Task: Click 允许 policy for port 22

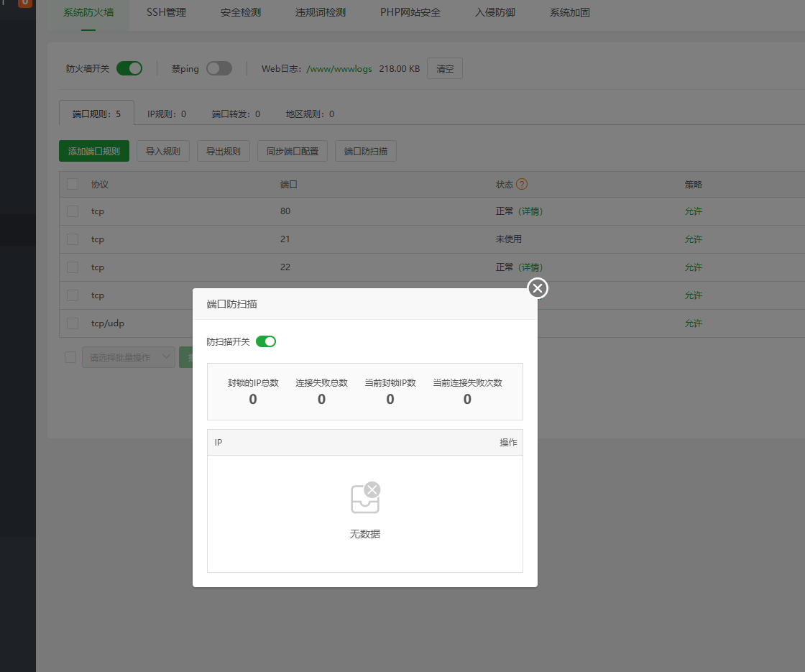Action: pyautogui.click(x=693, y=267)
